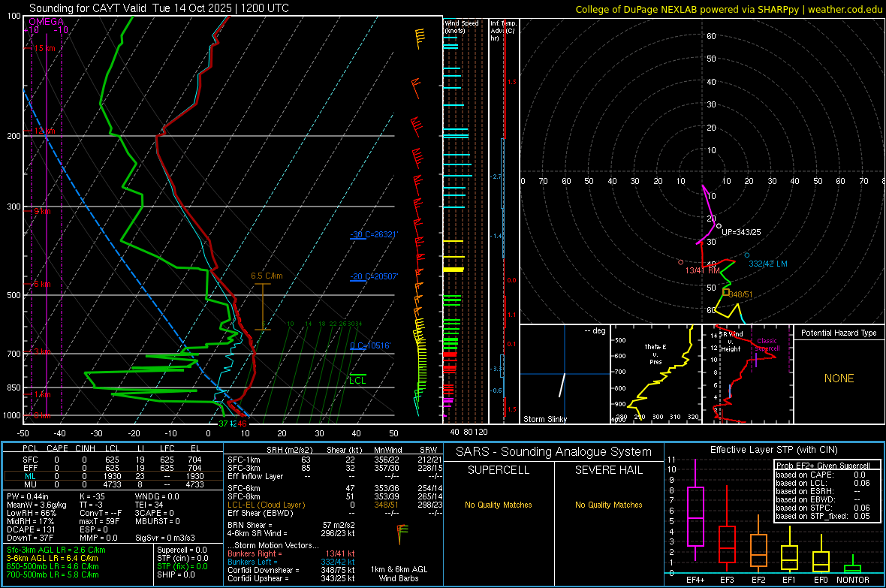Click 3-6km AGL LR = 6.4 C/km
This screenshot has width=886, height=588.
[x=53, y=558]
